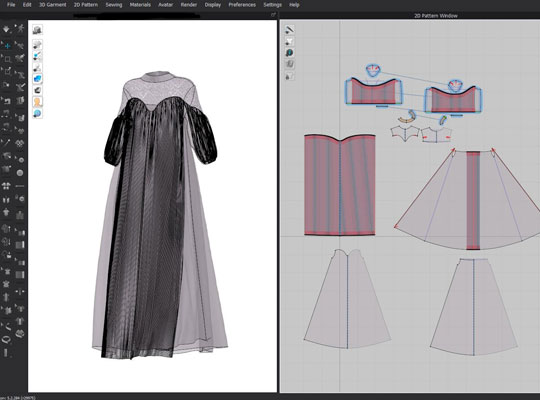This screenshot has height=400, width=540.
Task: Toggle the blue-brush display icon in 3D window
Action: point(38,56)
